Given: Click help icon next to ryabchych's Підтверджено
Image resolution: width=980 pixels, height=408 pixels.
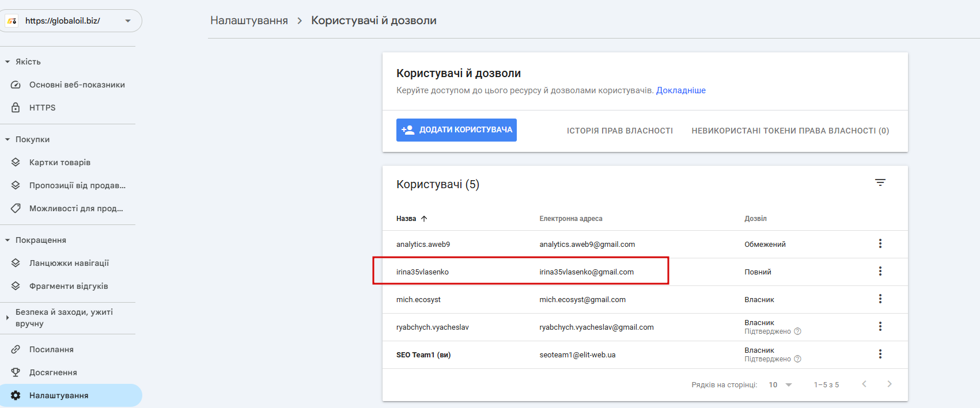Looking at the screenshot, I should coord(797,331).
